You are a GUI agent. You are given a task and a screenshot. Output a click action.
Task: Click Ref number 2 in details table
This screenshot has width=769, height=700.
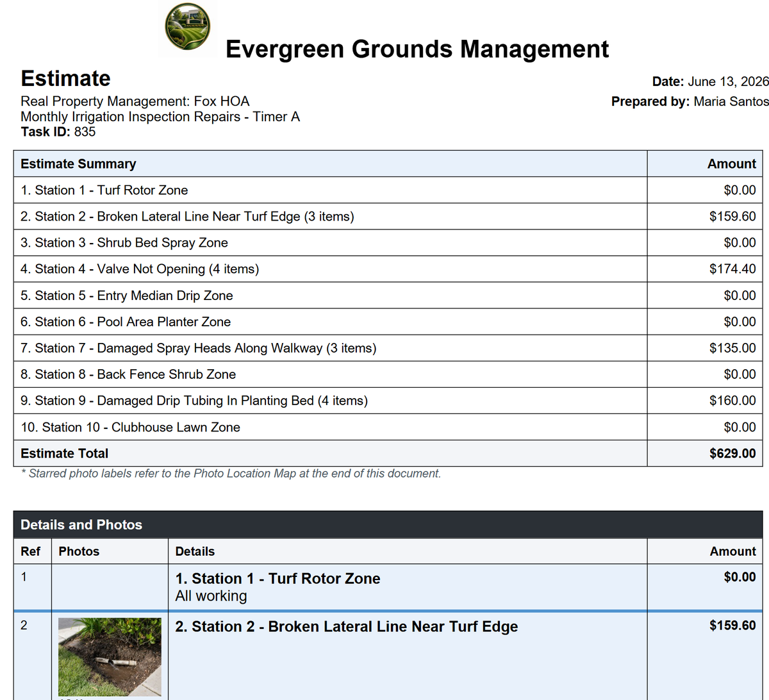pyautogui.click(x=24, y=625)
